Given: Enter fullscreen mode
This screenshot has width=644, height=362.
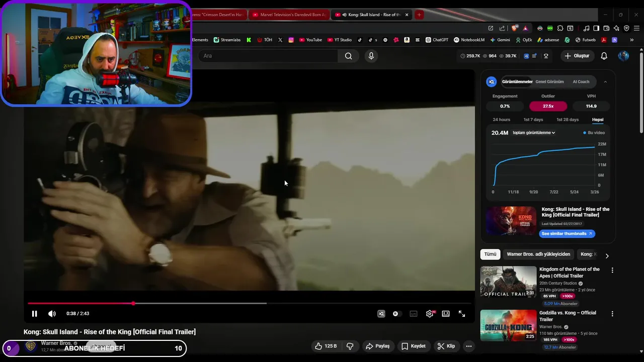Looking at the screenshot, I should point(462,314).
